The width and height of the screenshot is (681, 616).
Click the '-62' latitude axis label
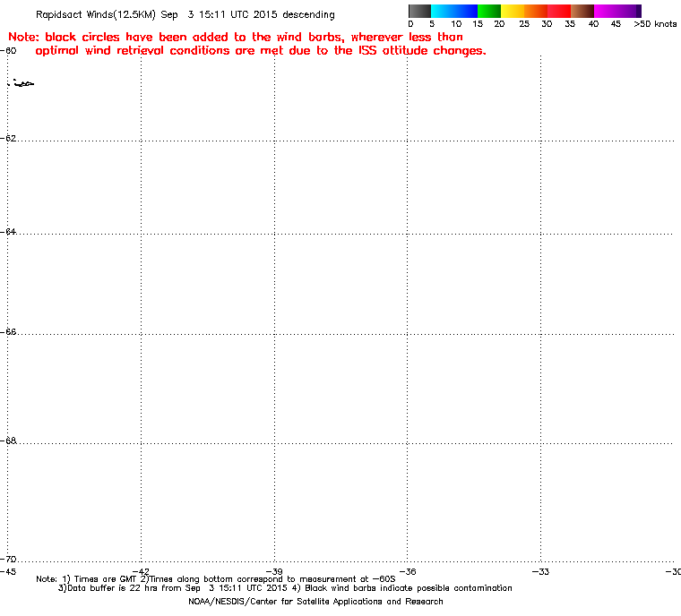pos(9,138)
